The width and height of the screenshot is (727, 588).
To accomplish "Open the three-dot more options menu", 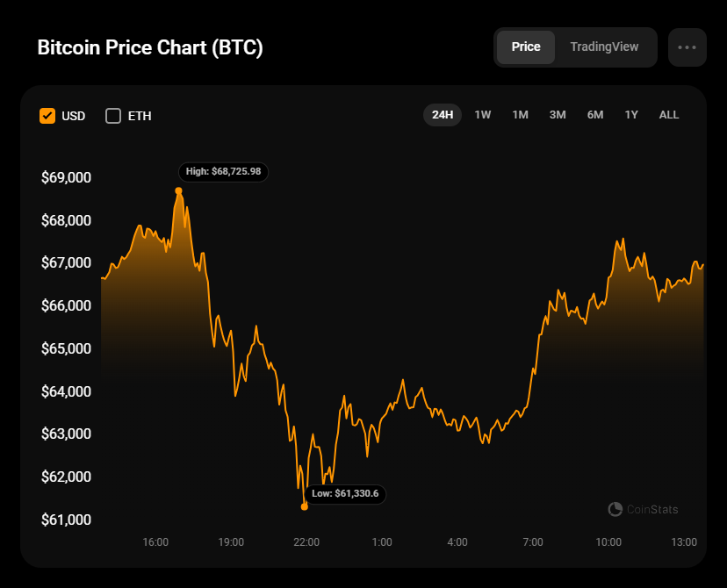I will click(x=687, y=47).
